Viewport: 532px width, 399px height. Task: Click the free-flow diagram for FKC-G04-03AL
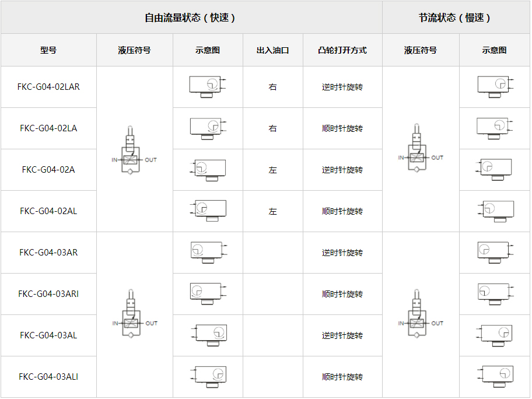pyautogui.click(x=209, y=335)
